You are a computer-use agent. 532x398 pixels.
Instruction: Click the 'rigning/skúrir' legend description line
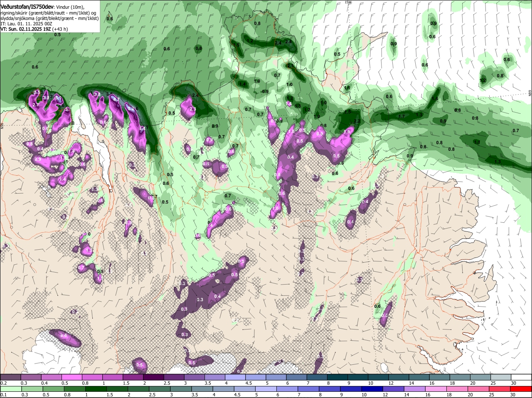pyautogui.click(x=49, y=13)
